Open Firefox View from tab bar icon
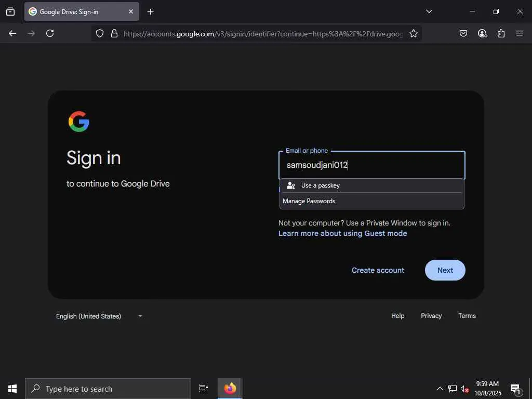This screenshot has height=399, width=532. [10, 12]
